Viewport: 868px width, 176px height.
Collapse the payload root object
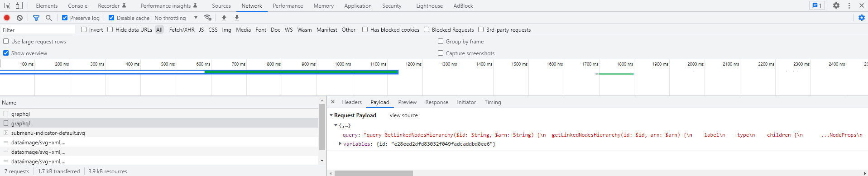pos(336,125)
